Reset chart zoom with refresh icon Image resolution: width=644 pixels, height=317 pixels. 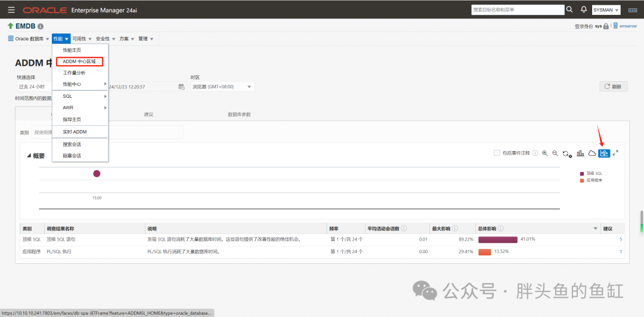click(x=567, y=153)
